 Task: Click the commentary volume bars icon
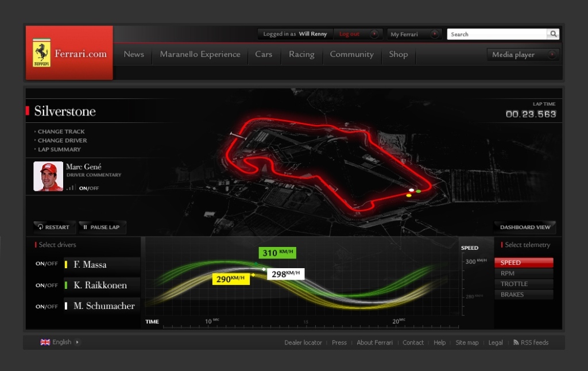click(x=71, y=188)
